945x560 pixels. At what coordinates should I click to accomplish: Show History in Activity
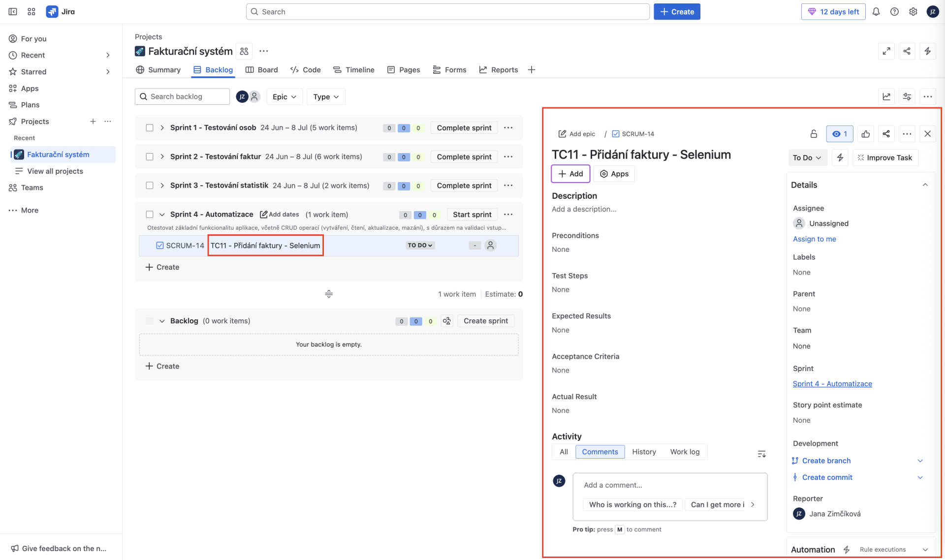644,452
